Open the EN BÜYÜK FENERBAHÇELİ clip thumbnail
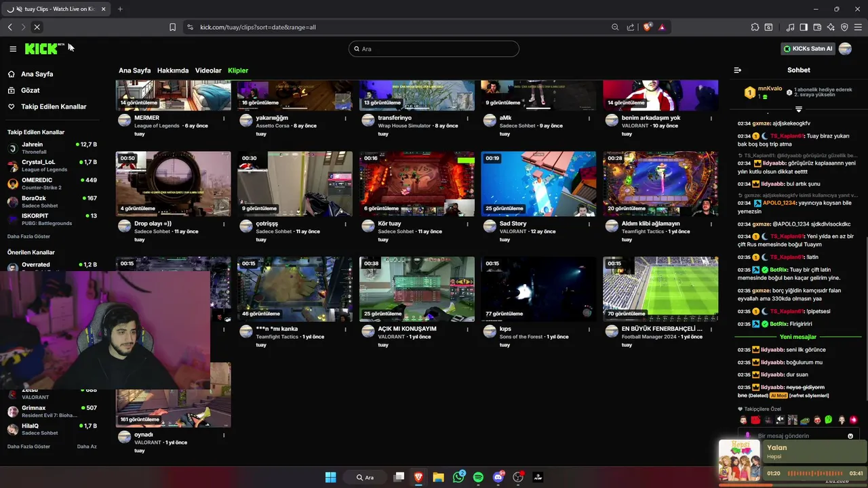 point(660,289)
